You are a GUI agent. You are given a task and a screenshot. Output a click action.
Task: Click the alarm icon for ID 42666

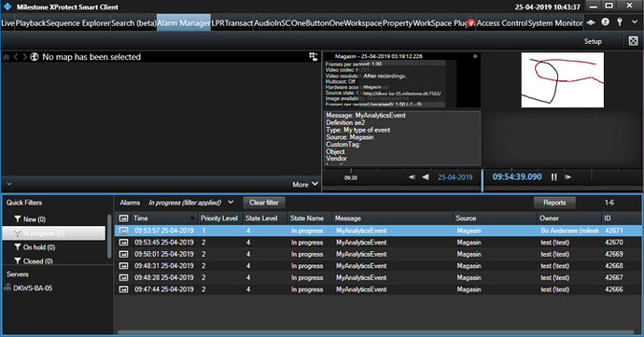pos(123,289)
